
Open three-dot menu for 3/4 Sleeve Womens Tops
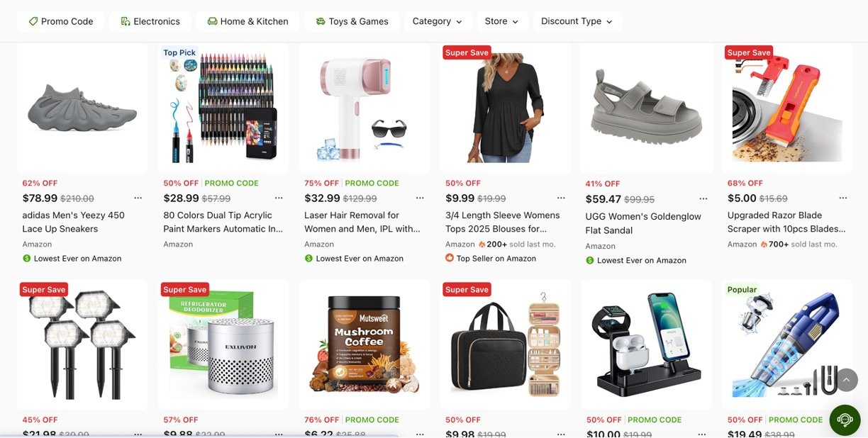coord(562,198)
